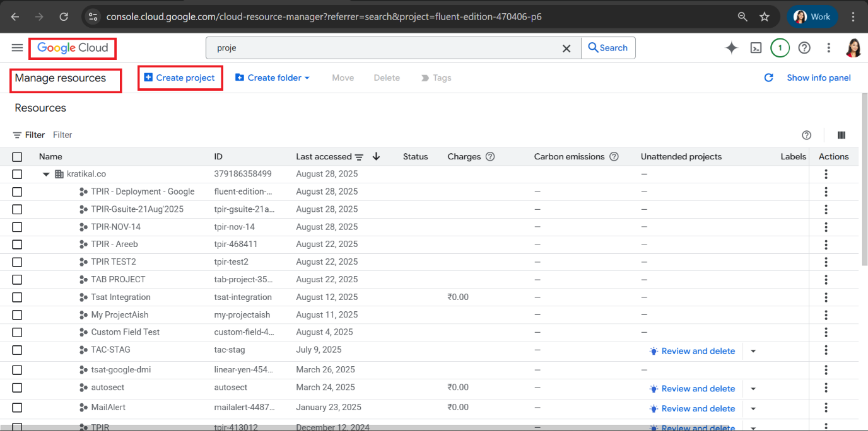
Task: Sort by the ID column header
Action: click(218, 157)
